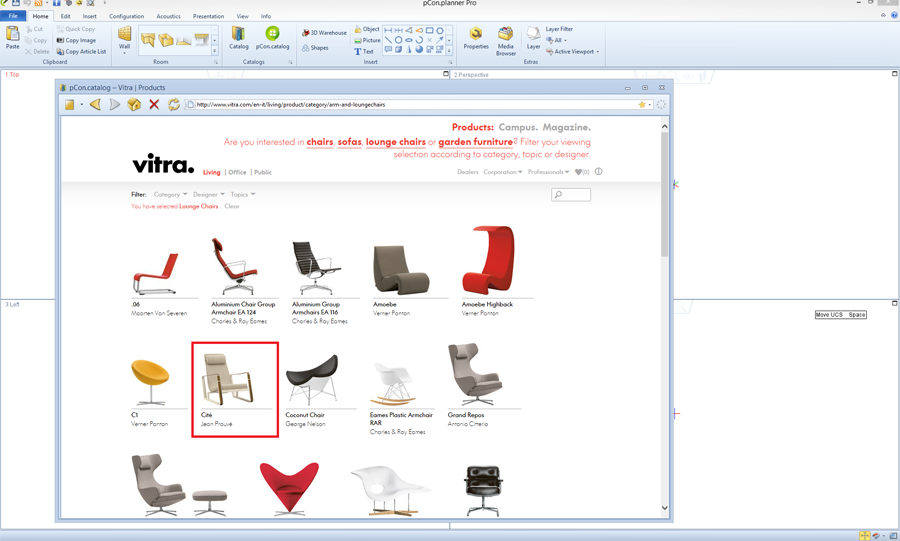This screenshot has height=541, width=900.
Task: Switch to the Edit tab
Action: (65, 17)
